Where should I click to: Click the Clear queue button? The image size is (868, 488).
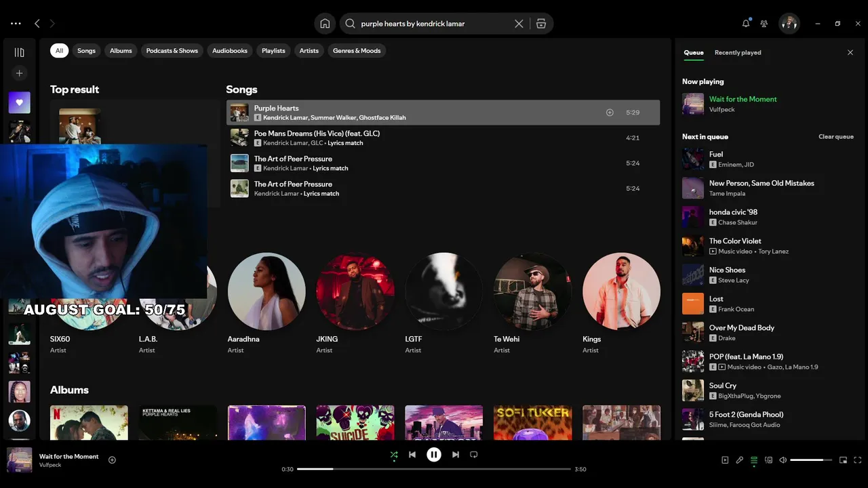click(x=836, y=137)
